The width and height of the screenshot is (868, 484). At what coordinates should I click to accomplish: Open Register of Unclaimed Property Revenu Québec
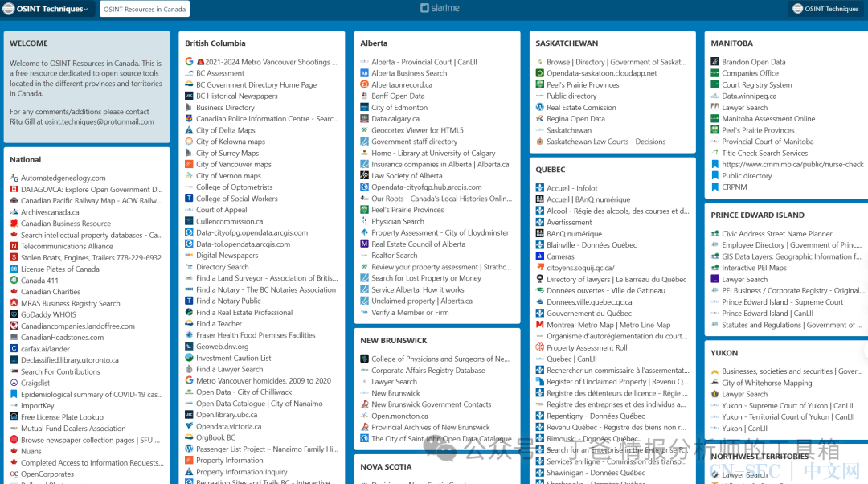pyautogui.click(x=617, y=382)
